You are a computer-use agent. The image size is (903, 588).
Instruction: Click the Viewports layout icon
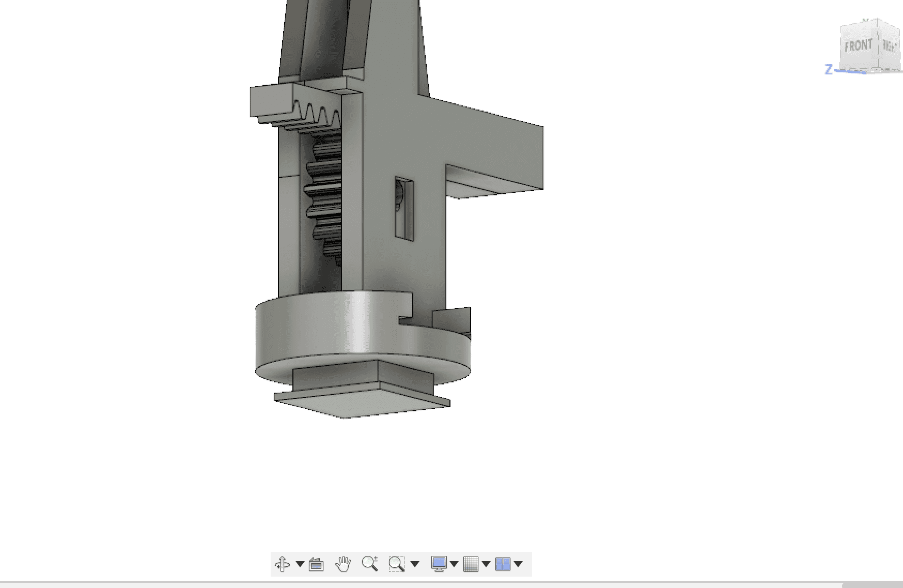tap(503, 564)
